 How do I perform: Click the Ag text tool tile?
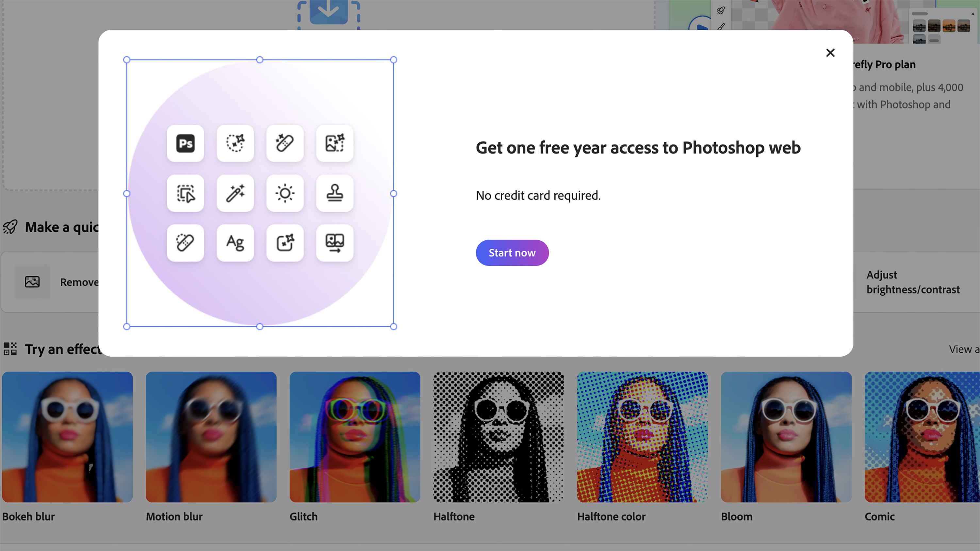[x=235, y=243]
